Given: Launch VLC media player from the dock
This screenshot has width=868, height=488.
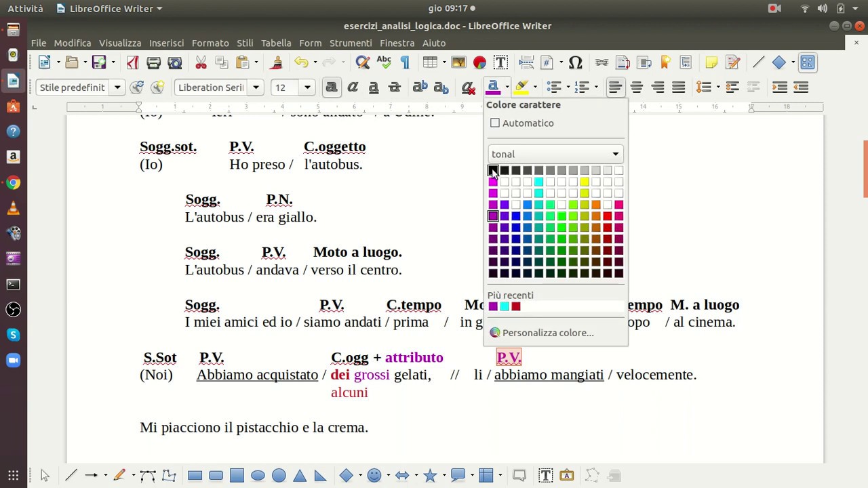Looking at the screenshot, I should click(13, 208).
